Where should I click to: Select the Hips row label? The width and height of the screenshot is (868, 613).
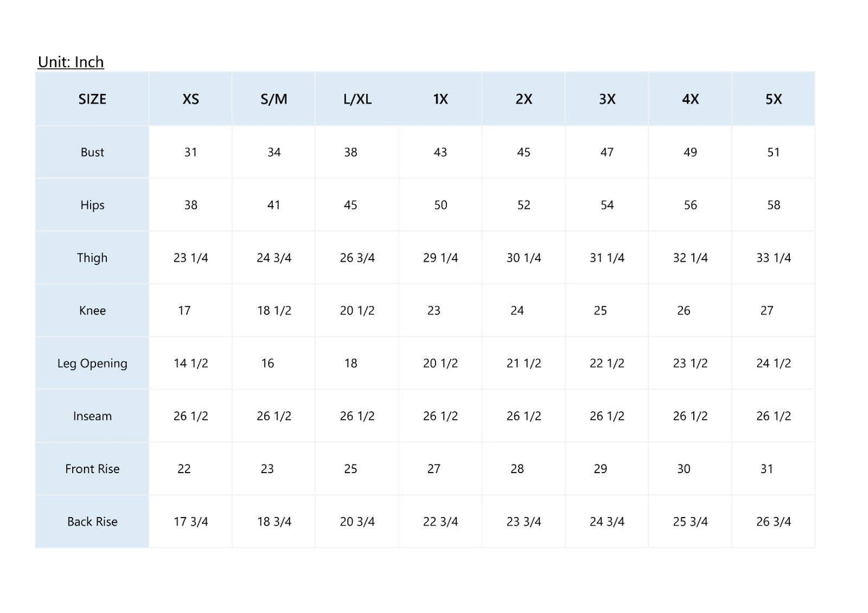coord(92,205)
